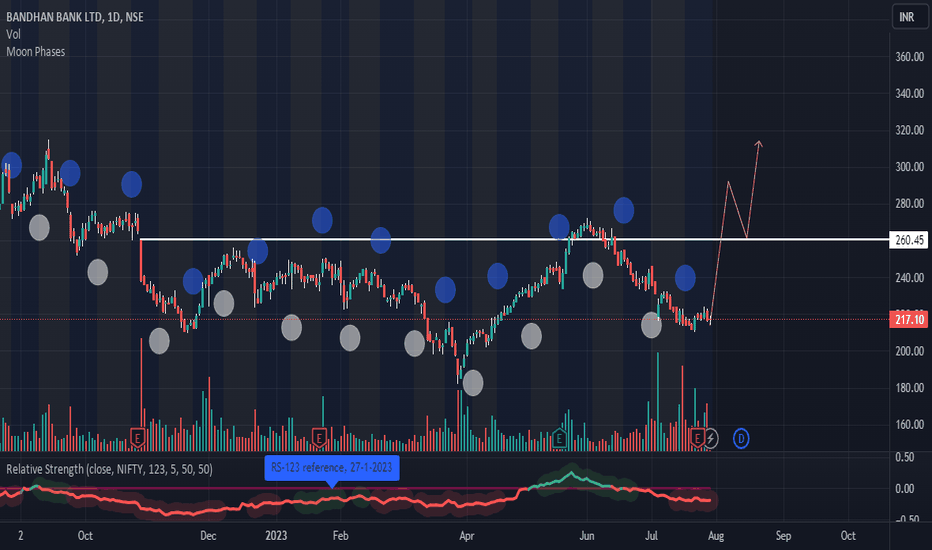The image size is (932, 550).
Task: Click the Jun label on time axis
Action: click(587, 536)
